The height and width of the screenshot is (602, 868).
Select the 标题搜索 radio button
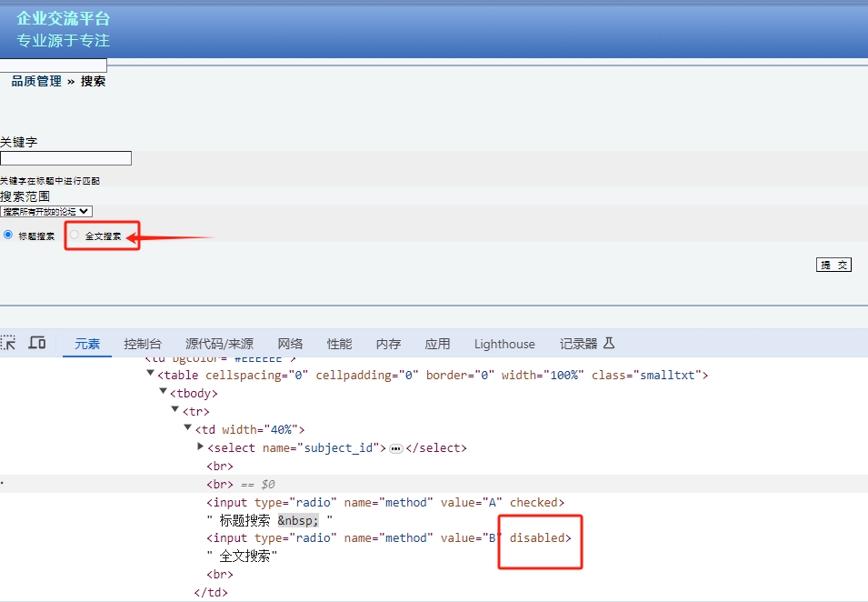[9, 235]
